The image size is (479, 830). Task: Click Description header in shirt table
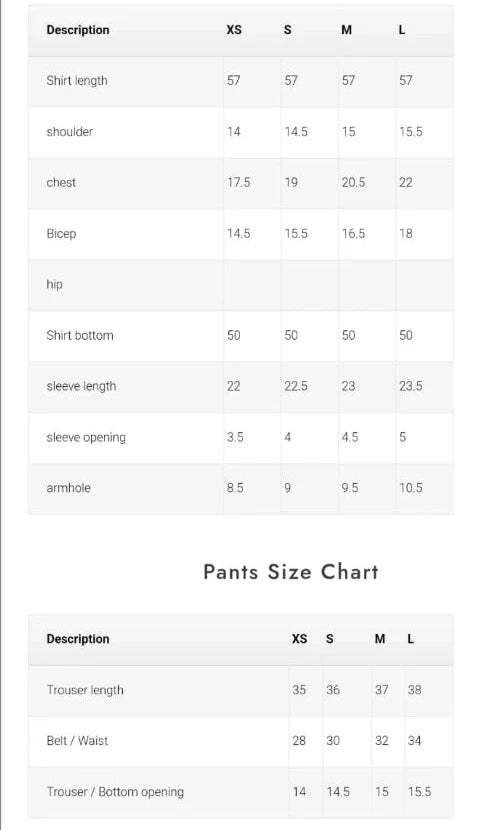pyautogui.click(x=78, y=30)
